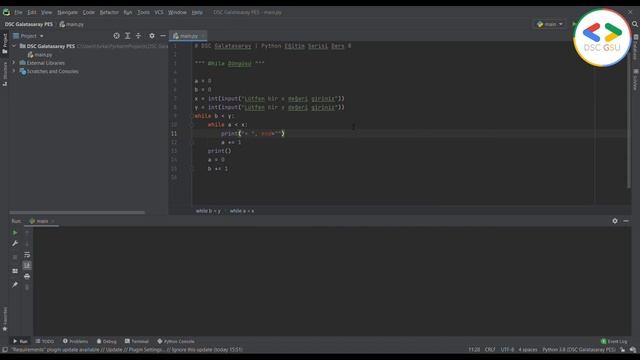The width and height of the screenshot is (640, 360).
Task: Open the Run menu
Action: tap(128, 12)
